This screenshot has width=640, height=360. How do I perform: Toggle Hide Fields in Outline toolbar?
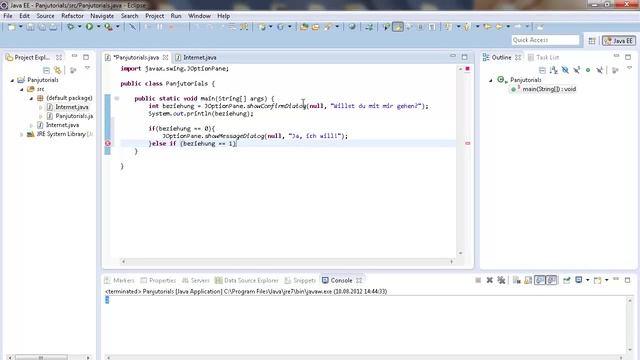(x=565, y=70)
